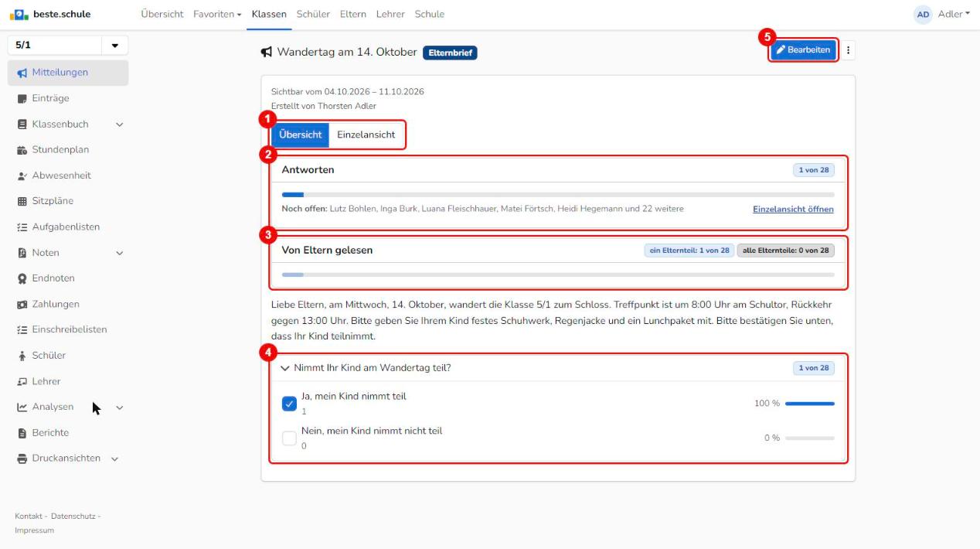The width and height of the screenshot is (980, 549).
Task: Click the Bearbeiten button
Action: tap(803, 50)
